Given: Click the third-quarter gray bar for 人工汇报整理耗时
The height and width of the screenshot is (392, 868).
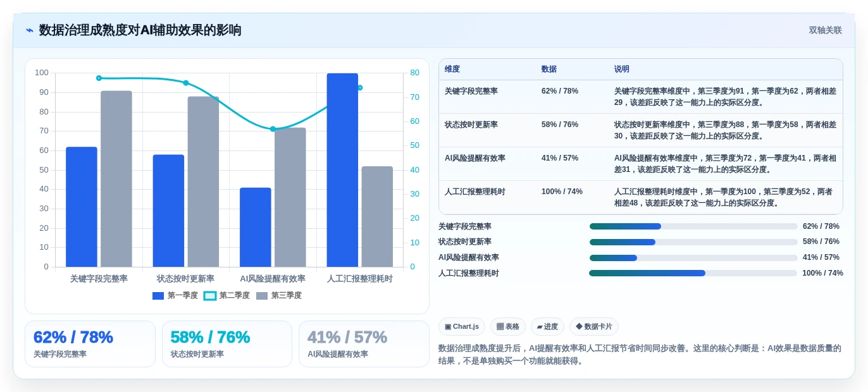Looking at the screenshot, I should click(x=377, y=216).
